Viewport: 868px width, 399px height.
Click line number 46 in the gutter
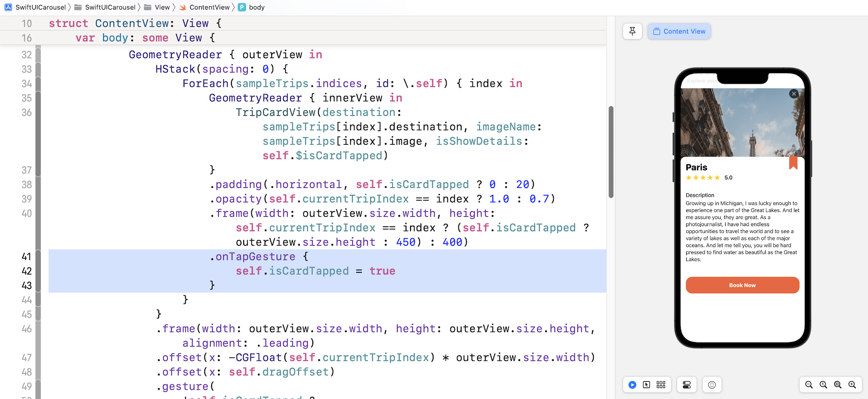click(x=27, y=329)
